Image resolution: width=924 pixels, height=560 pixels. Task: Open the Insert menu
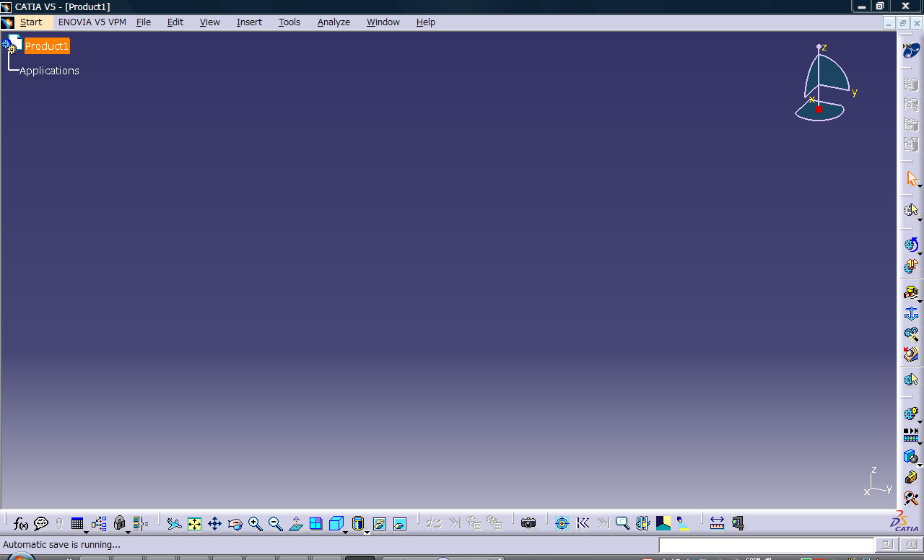tap(249, 22)
